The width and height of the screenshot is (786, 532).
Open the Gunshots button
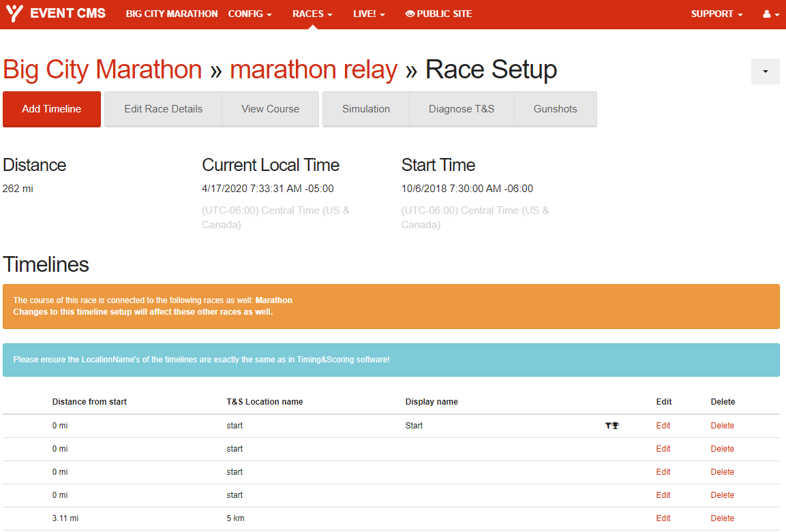click(555, 109)
